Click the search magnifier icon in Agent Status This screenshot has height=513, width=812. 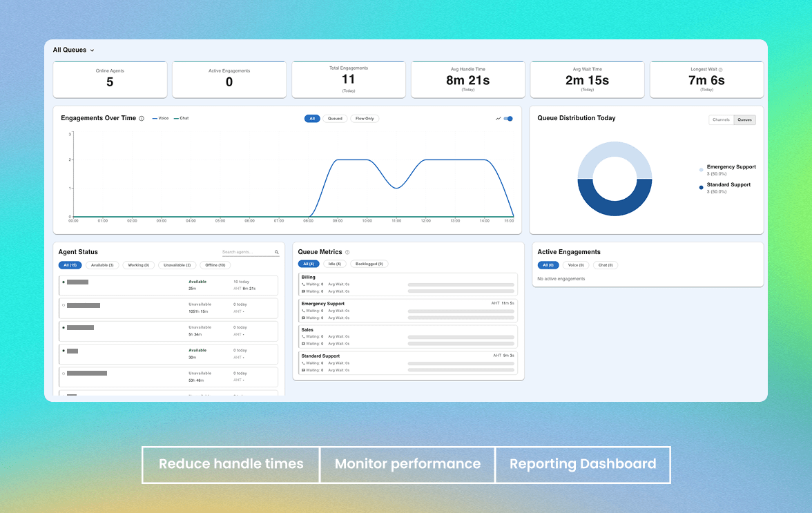[x=277, y=253]
